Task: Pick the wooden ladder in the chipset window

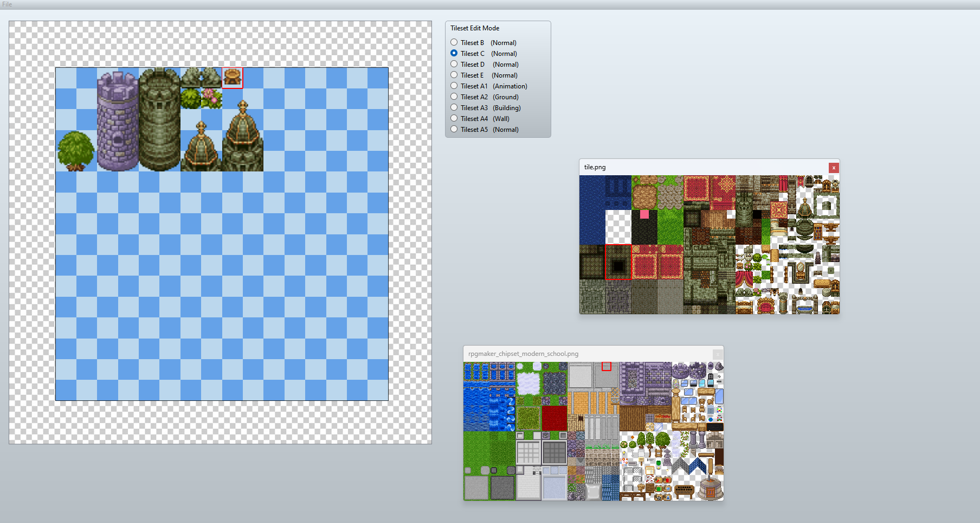Action: tap(659, 452)
